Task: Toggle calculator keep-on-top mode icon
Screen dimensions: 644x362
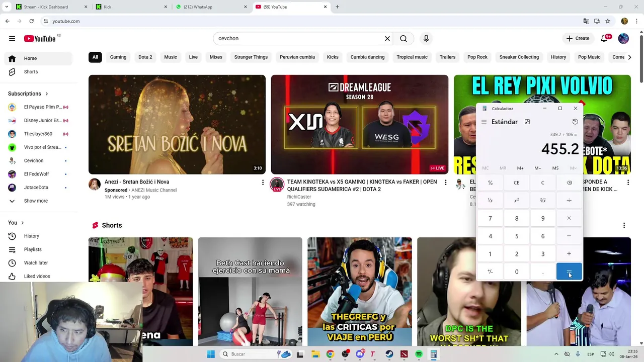Action: [527, 122]
